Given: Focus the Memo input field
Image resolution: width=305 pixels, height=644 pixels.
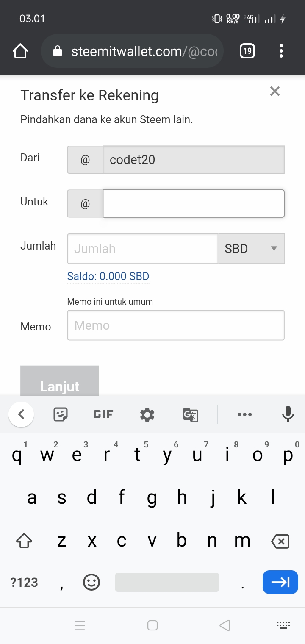Looking at the screenshot, I should click(176, 325).
